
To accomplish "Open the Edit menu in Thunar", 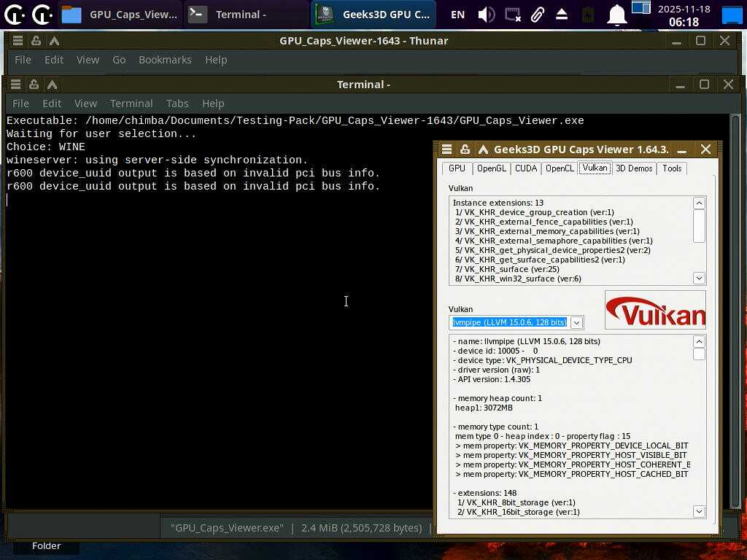I will 54,60.
